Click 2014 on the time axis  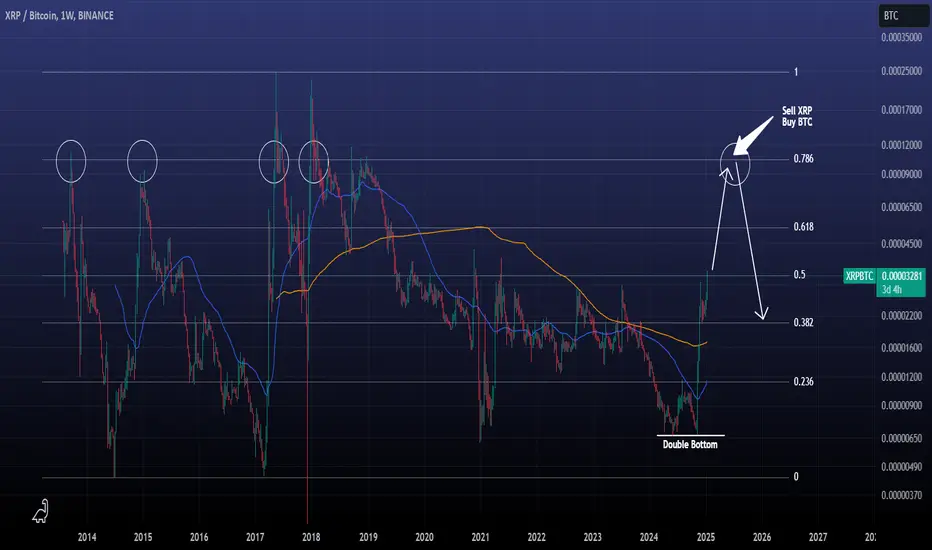[x=87, y=537]
